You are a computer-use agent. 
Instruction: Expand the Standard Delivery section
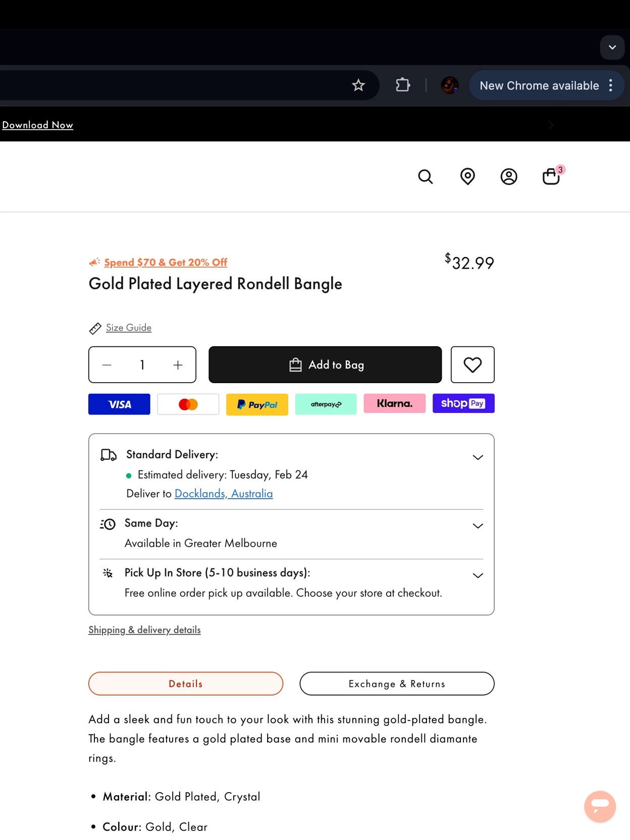tap(478, 457)
